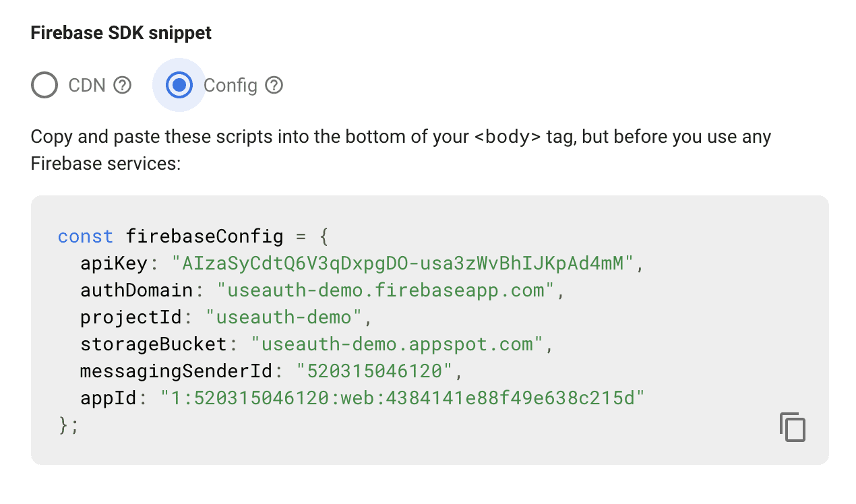
Task: Select the CDN radio button
Action: 44,86
